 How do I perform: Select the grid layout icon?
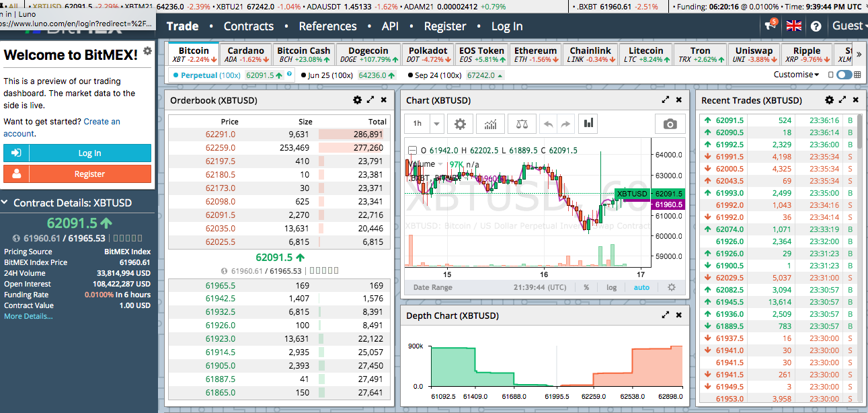[x=857, y=75]
